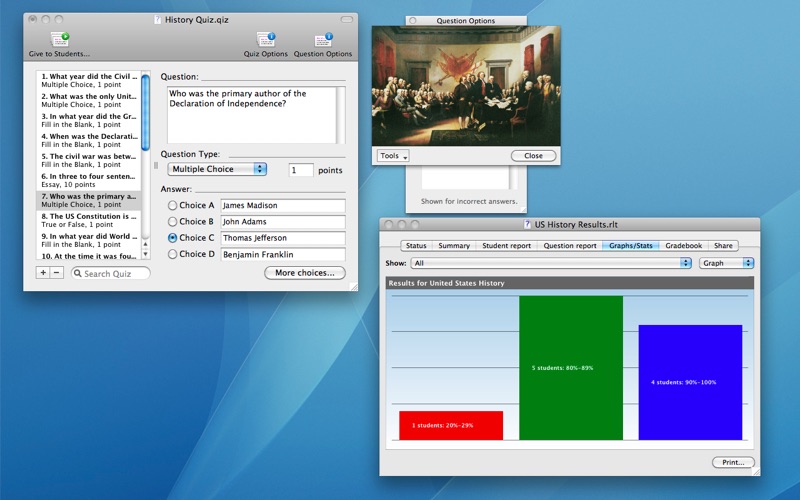The width and height of the screenshot is (800, 500).
Task: Click the Print button in results window
Action: pos(733,462)
